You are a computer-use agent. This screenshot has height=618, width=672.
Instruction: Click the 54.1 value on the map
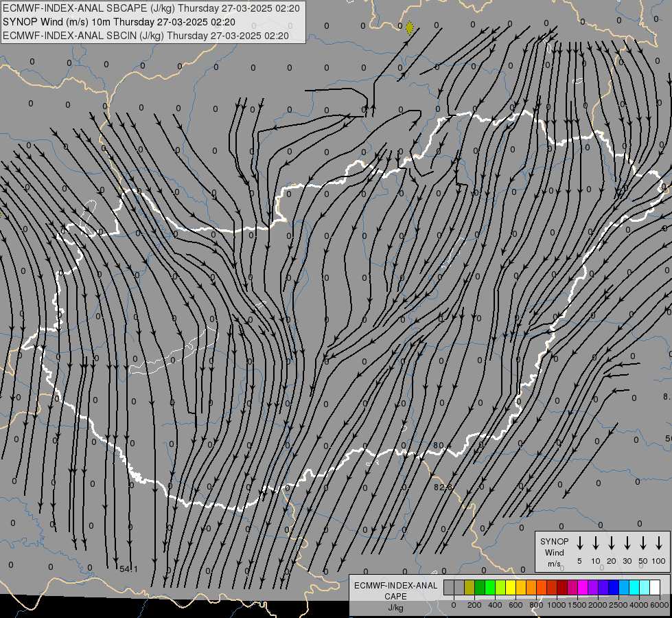pyautogui.click(x=128, y=569)
